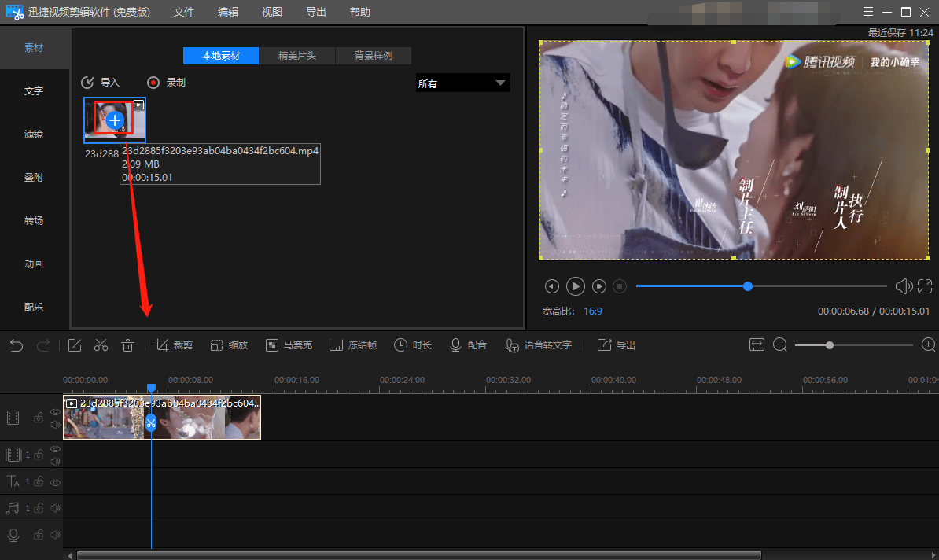
Task: Open the 16:9 aspect ratio selector
Action: pos(593,311)
